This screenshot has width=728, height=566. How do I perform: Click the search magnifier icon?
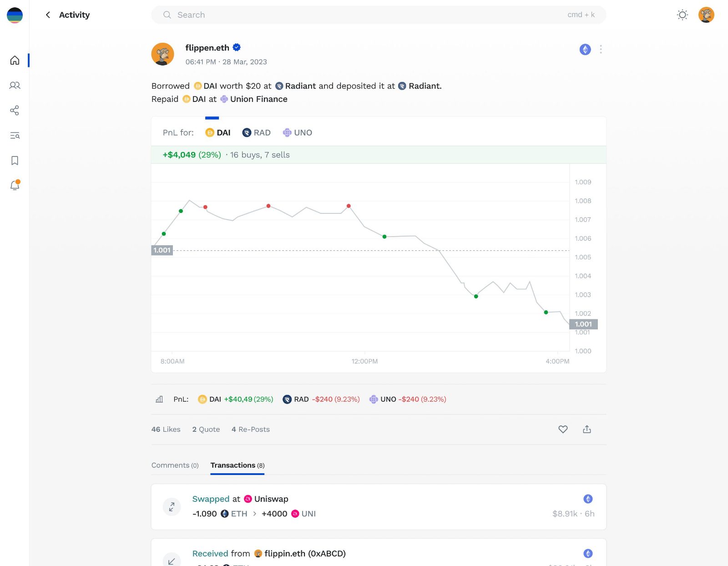[167, 15]
